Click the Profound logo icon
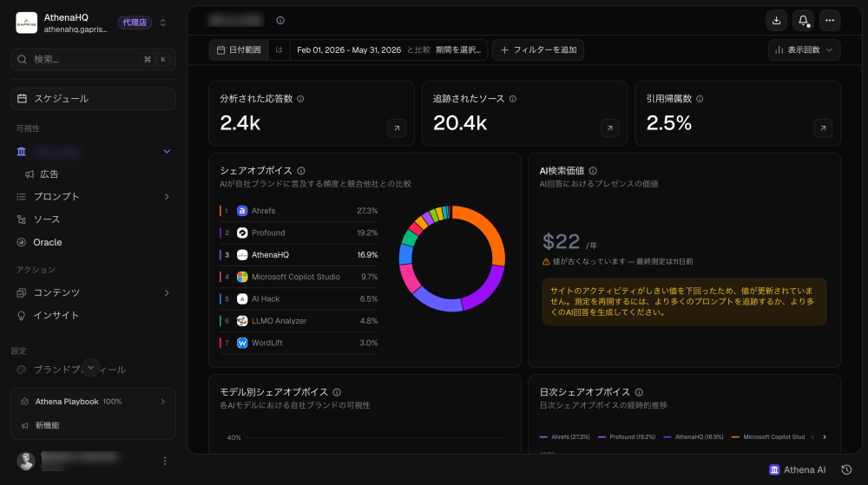 coord(242,233)
